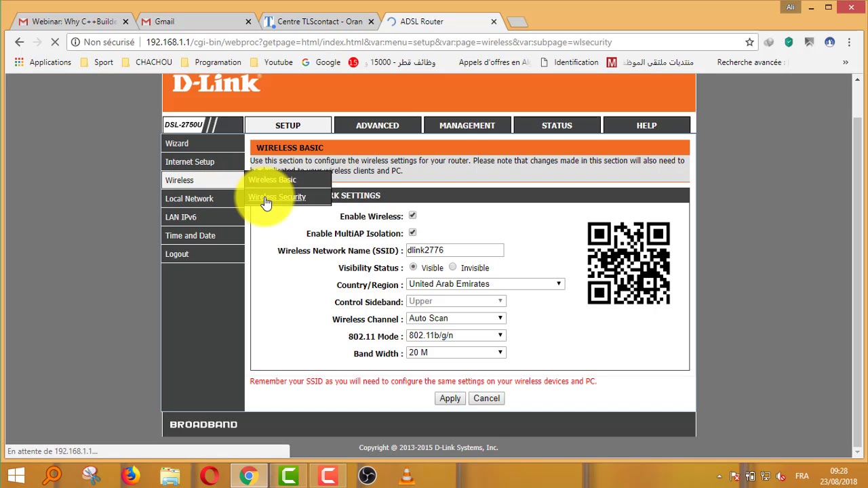This screenshot has width=868, height=488.
Task: Toggle the Enable MultiAP Isolation checkbox
Action: click(x=412, y=232)
